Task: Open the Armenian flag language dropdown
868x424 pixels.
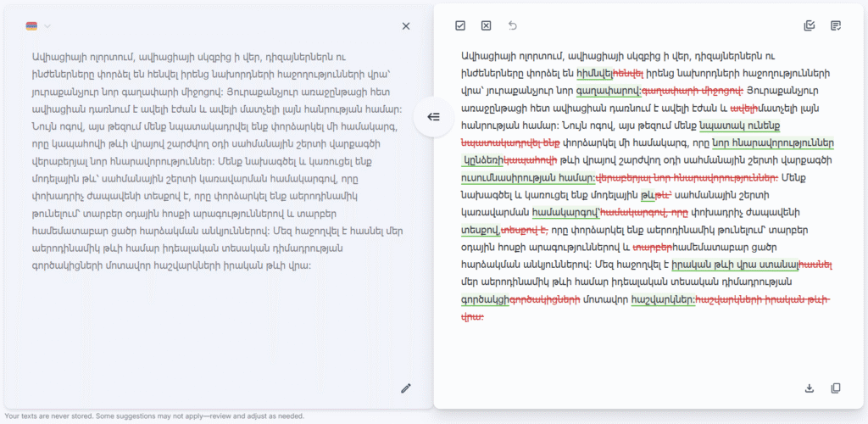Action: (x=38, y=26)
